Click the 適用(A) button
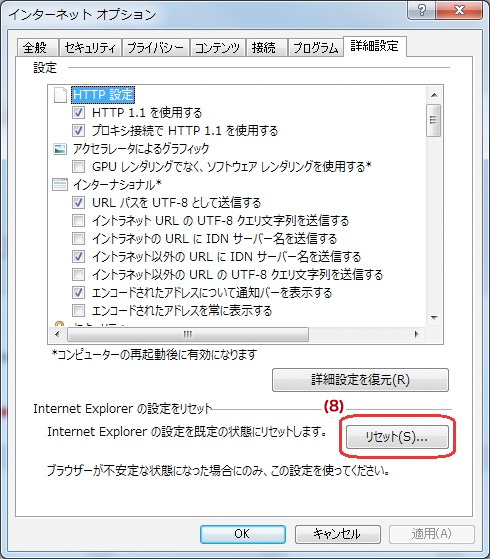 pyautogui.click(x=432, y=534)
